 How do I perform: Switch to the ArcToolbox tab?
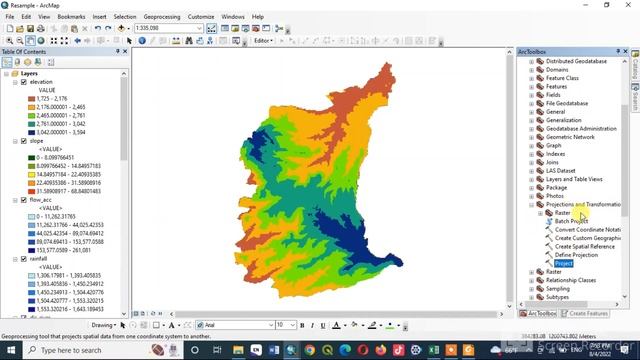coord(538,313)
